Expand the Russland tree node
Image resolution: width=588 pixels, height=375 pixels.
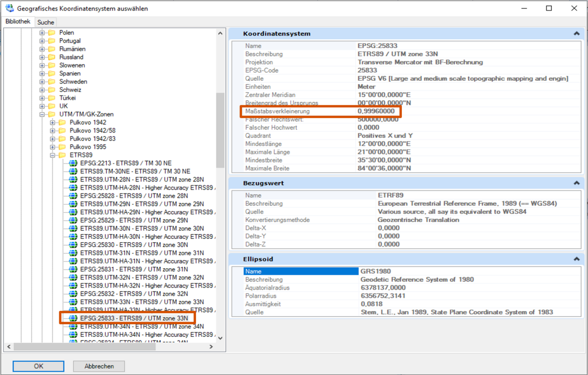coord(42,57)
